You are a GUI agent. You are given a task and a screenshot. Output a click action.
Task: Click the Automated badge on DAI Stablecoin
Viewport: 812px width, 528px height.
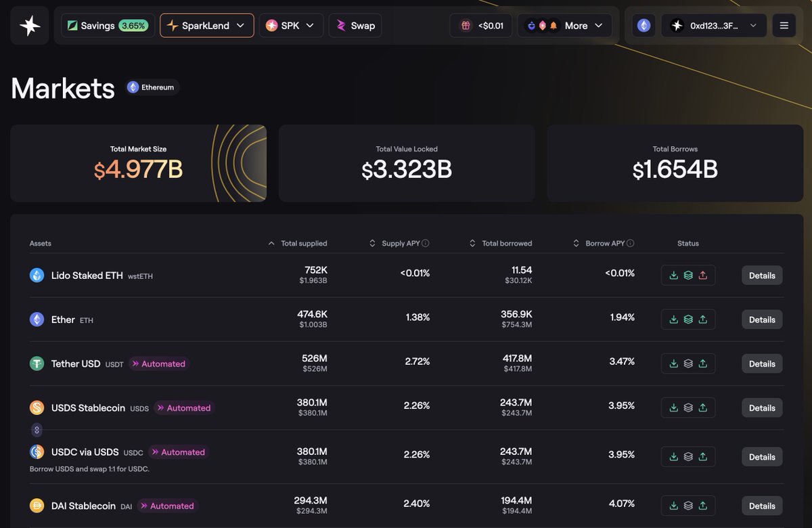point(168,506)
